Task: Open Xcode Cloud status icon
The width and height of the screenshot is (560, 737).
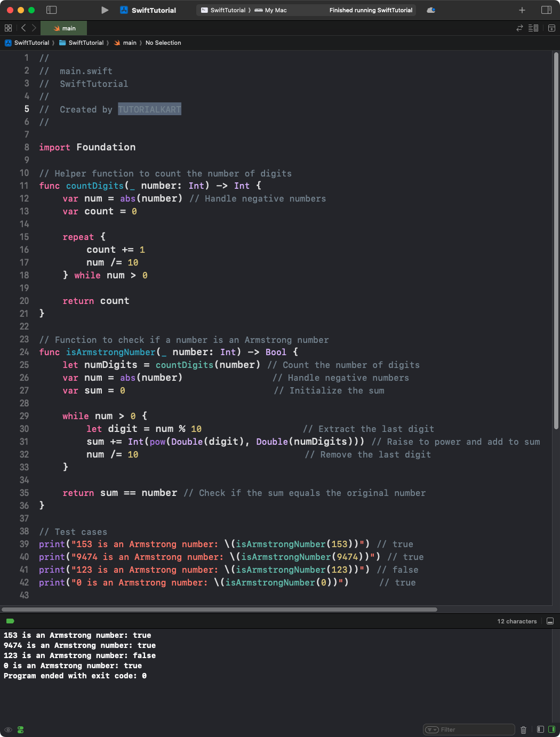Action: tap(431, 10)
